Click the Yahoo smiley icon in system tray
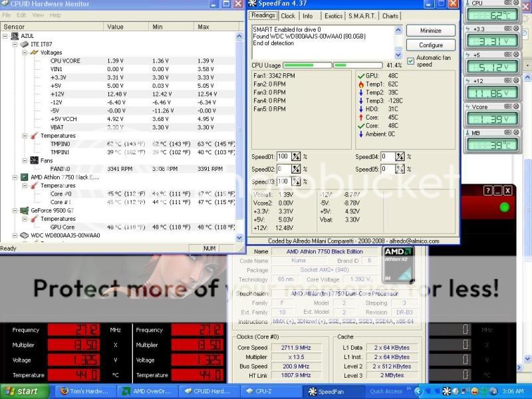The height and width of the screenshot is (399, 532). click(x=475, y=392)
